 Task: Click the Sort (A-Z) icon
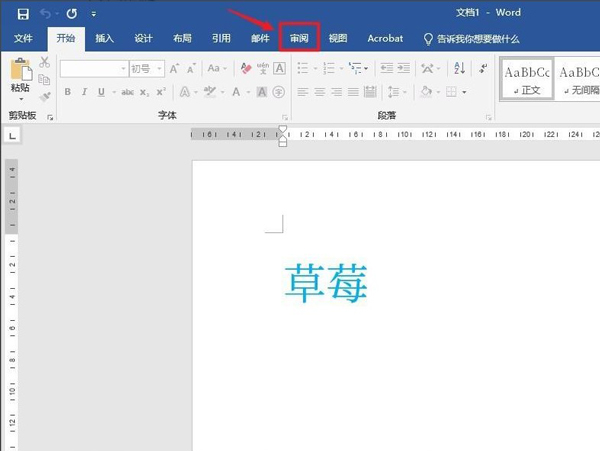tap(459, 69)
